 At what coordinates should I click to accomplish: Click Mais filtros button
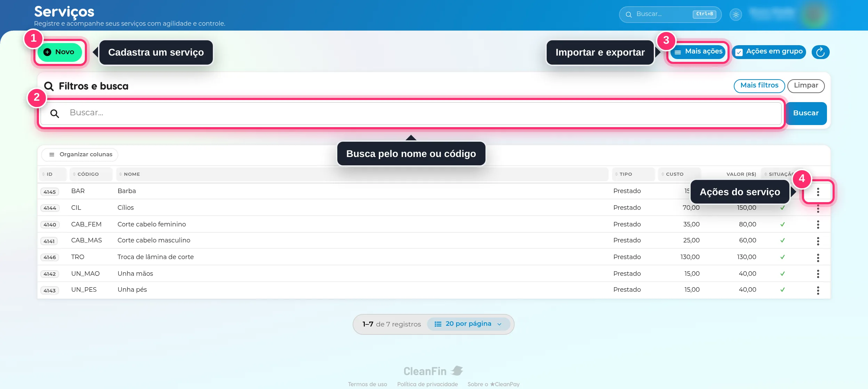[759, 85]
